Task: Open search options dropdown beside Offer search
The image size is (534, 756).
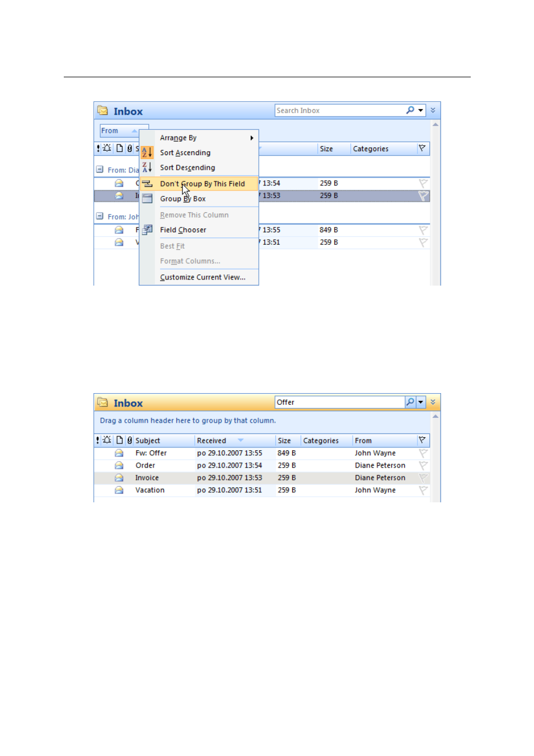Action: [420, 402]
